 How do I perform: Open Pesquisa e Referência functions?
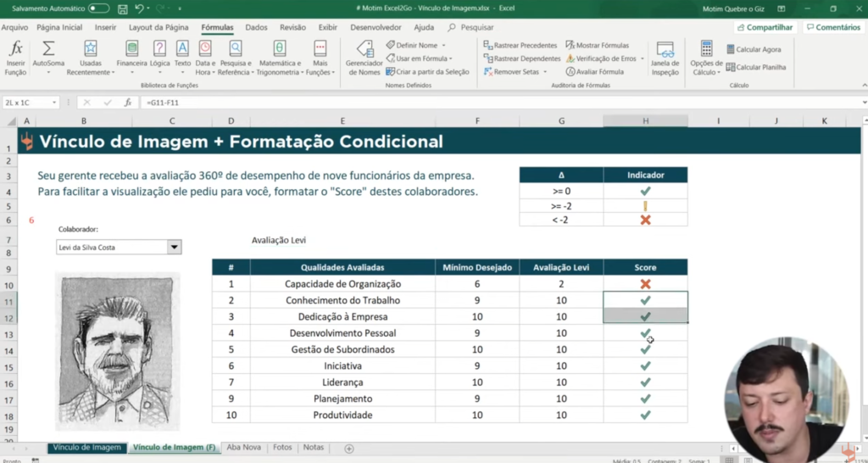[236, 58]
